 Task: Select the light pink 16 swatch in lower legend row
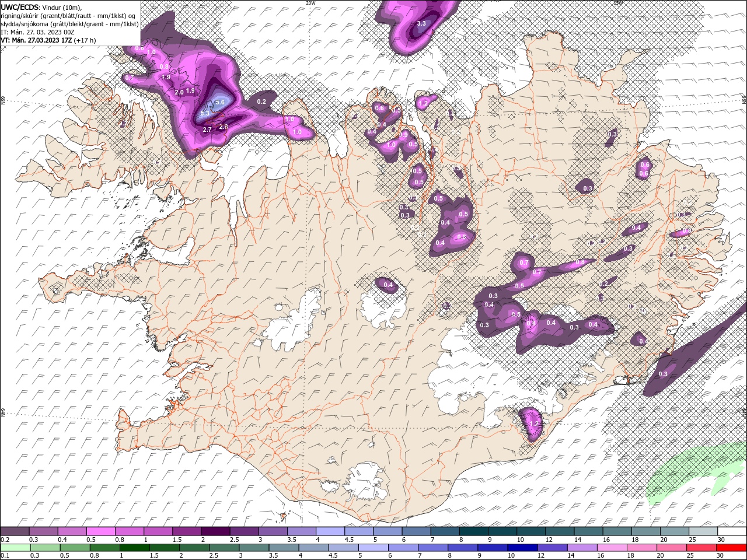[611, 547]
